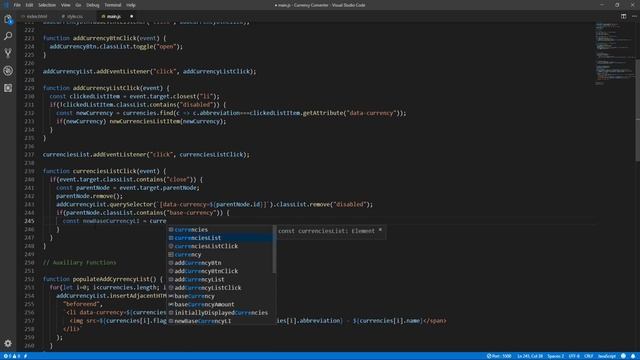Click the addCurrencyBtnClick function name on line 223
The width and height of the screenshot is (640, 360).
click(104, 38)
